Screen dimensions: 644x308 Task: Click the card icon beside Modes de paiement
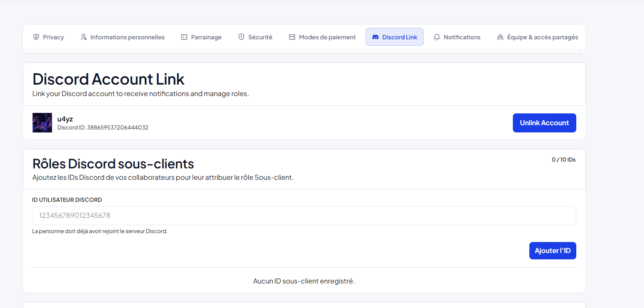(x=292, y=37)
